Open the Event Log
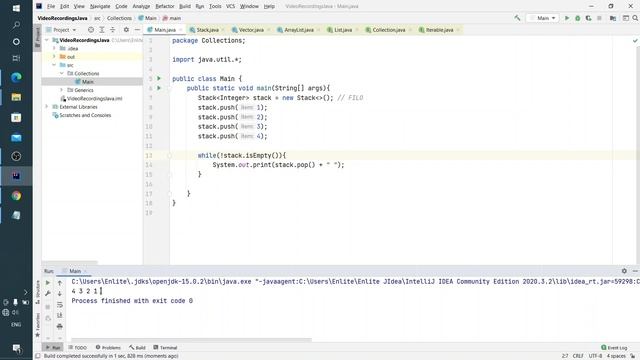Screen dimensions: 640x360 pyautogui.click(x=614, y=347)
